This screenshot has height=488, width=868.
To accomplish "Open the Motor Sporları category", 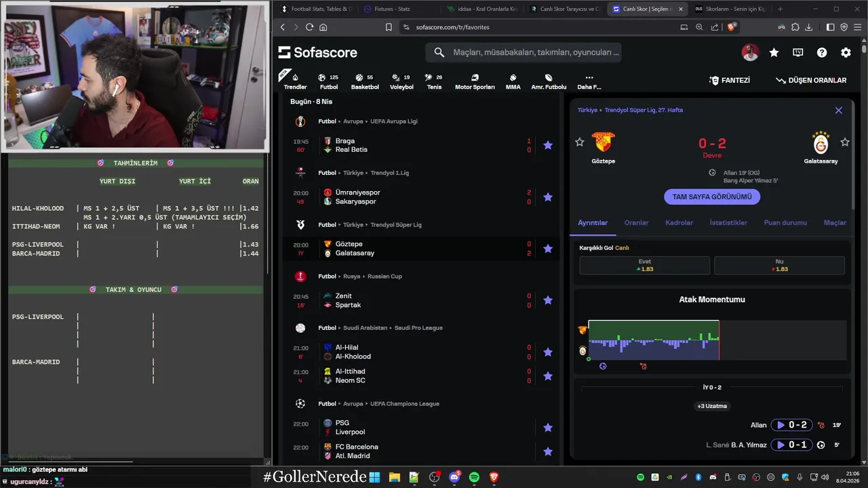I will (475, 81).
